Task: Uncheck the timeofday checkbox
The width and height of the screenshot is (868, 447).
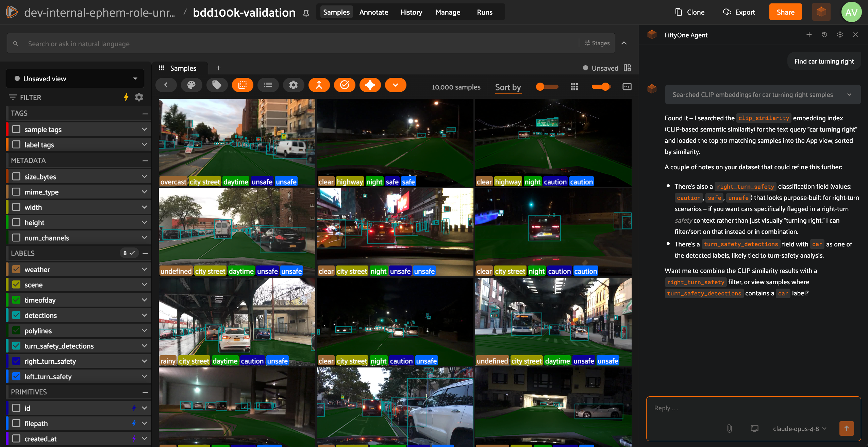Action: click(x=16, y=300)
